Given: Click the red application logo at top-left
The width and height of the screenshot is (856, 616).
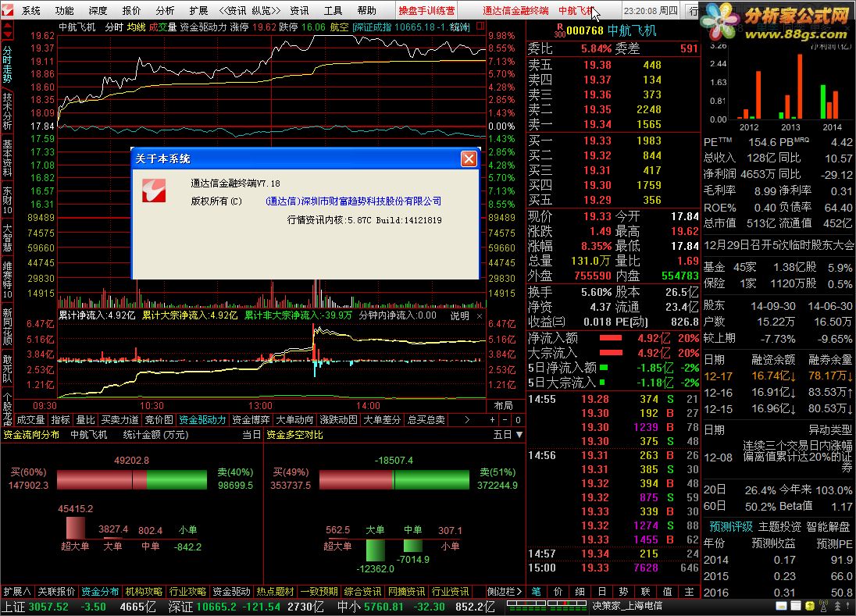Looking at the screenshot, I should point(7,10).
